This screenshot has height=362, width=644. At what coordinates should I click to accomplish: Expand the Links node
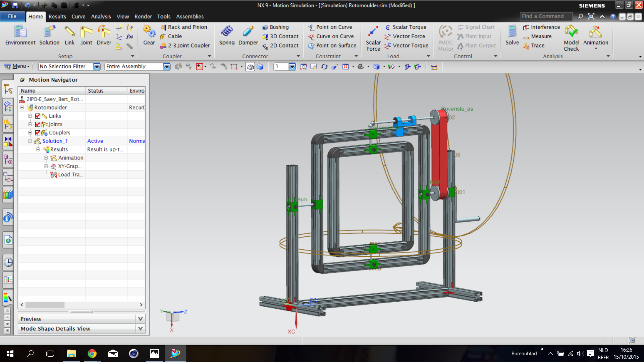30,116
